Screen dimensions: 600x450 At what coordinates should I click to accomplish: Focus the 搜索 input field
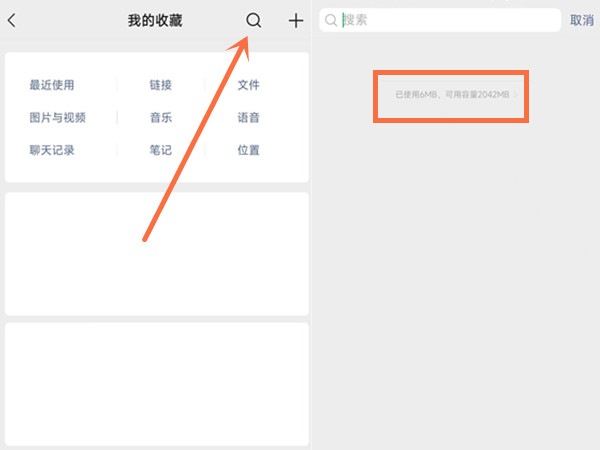pos(445,20)
